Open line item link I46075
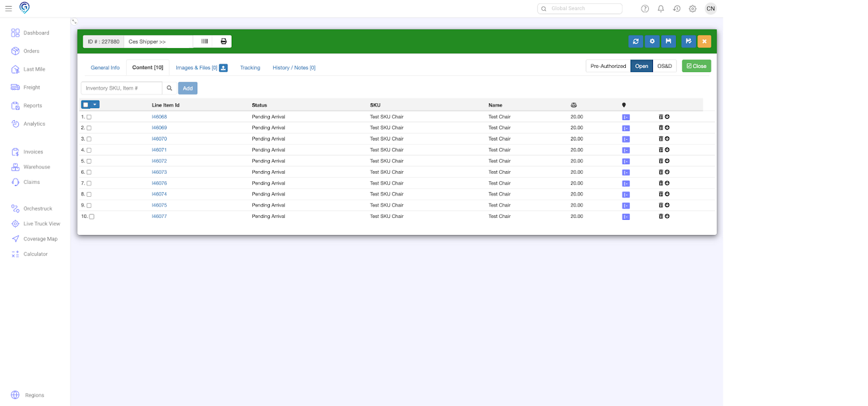Viewport: 868px width, 406px height. (x=159, y=205)
